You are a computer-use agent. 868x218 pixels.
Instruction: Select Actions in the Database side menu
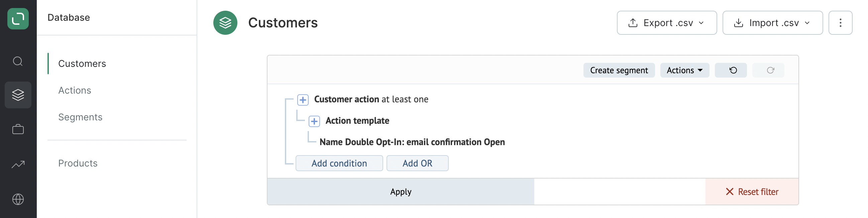point(75,90)
